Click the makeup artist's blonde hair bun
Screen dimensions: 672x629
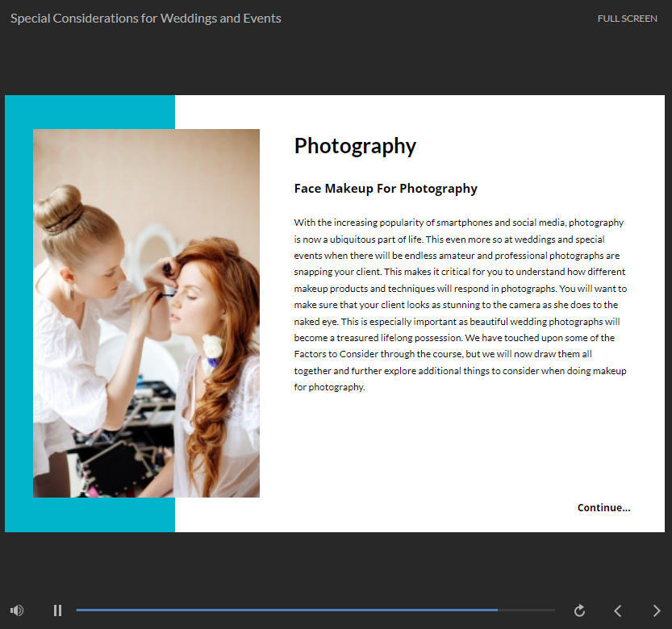click(58, 207)
